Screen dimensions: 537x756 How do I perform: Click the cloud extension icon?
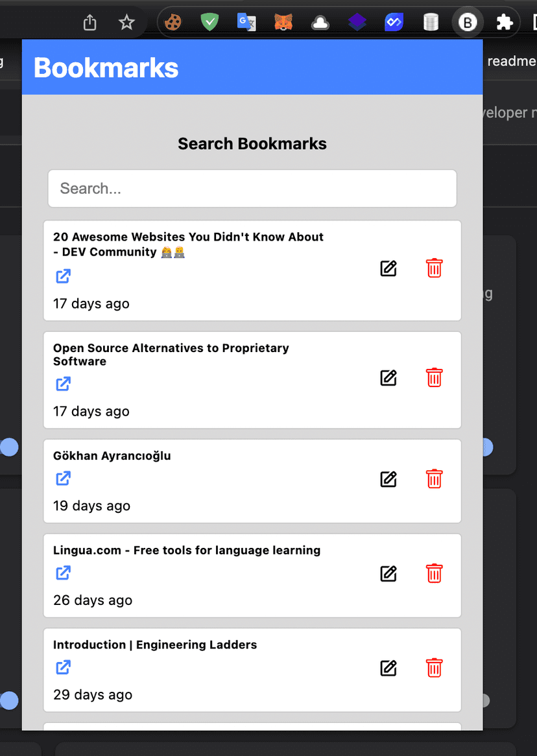320,21
